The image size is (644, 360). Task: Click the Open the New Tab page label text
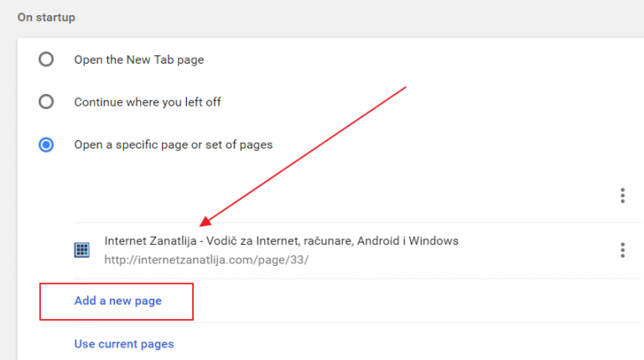point(139,60)
